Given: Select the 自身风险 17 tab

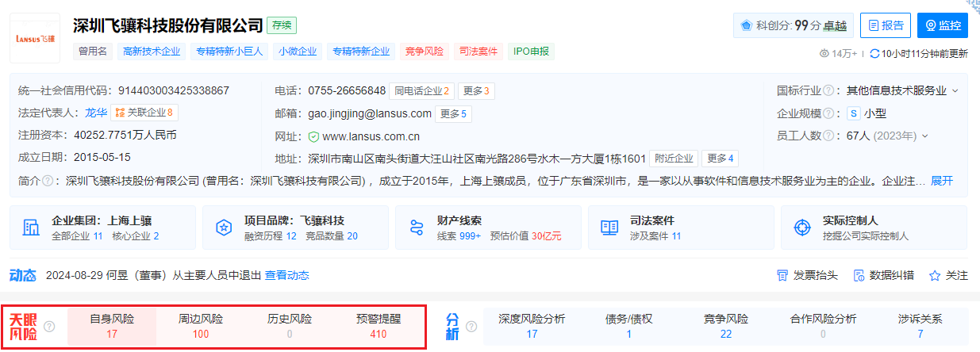Looking at the screenshot, I should pos(112,326).
